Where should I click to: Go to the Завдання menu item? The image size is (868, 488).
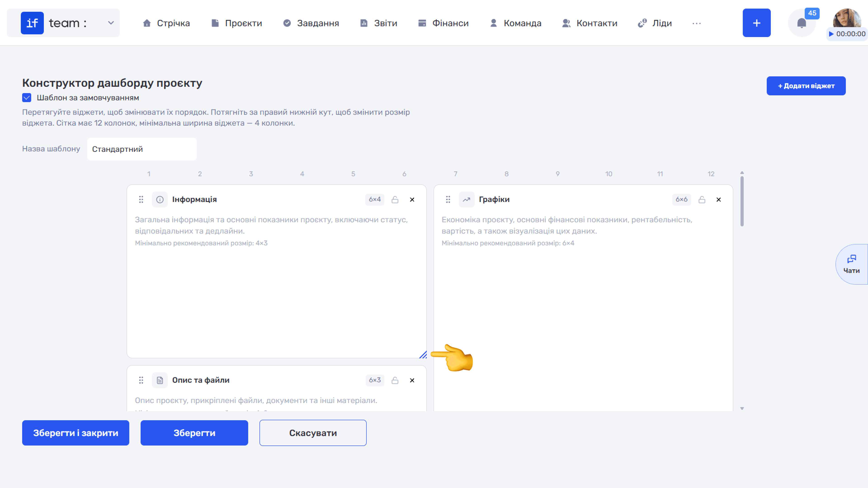[311, 23]
